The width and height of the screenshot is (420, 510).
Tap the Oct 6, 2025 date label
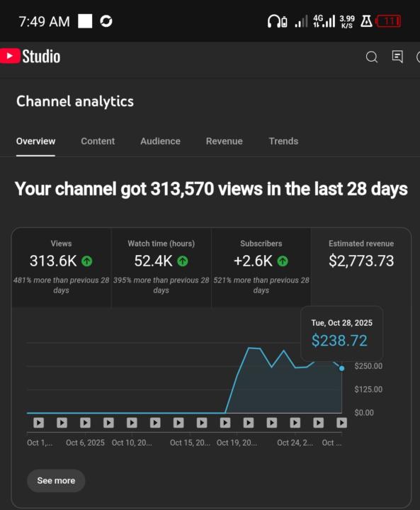point(85,443)
